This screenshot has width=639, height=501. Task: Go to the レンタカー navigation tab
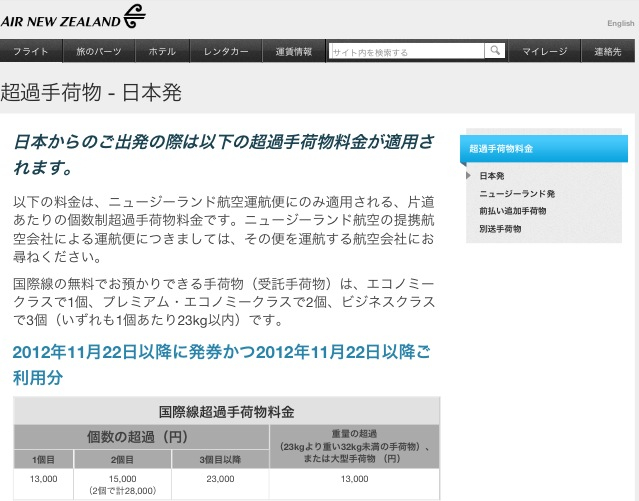(226, 51)
